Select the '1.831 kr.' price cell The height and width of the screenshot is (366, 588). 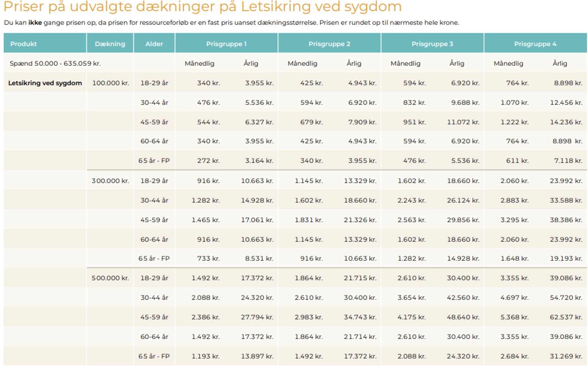(309, 220)
